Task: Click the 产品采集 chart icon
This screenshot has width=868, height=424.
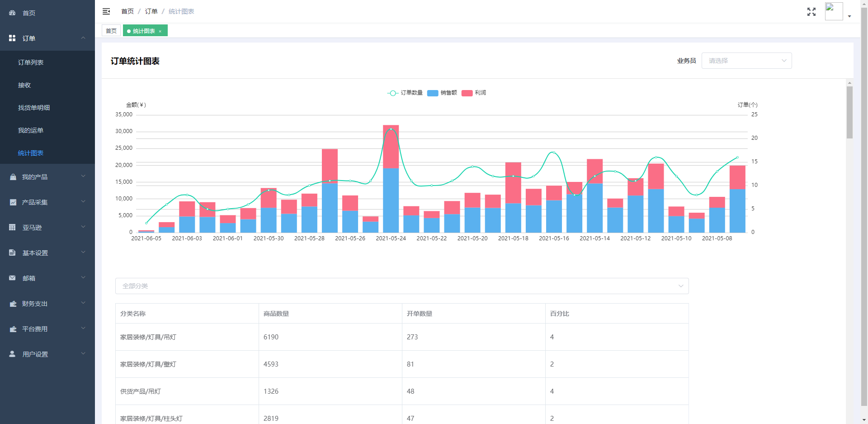Action: click(x=13, y=202)
